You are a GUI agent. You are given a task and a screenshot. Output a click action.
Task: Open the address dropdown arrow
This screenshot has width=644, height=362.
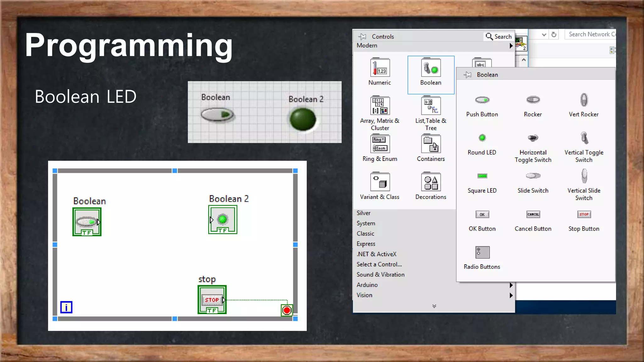tap(544, 35)
